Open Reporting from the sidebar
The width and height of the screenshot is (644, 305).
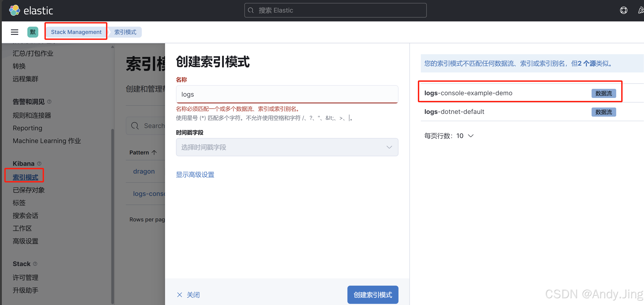(28, 128)
